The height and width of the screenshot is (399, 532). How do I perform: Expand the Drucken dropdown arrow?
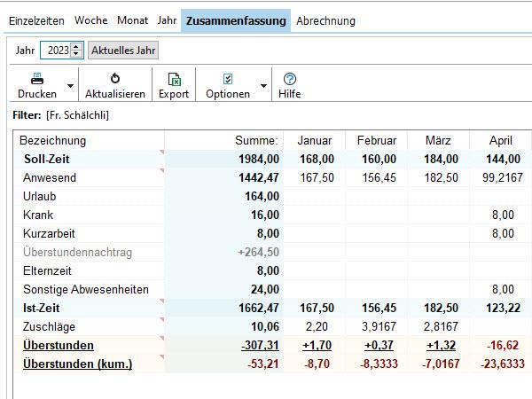pos(70,85)
